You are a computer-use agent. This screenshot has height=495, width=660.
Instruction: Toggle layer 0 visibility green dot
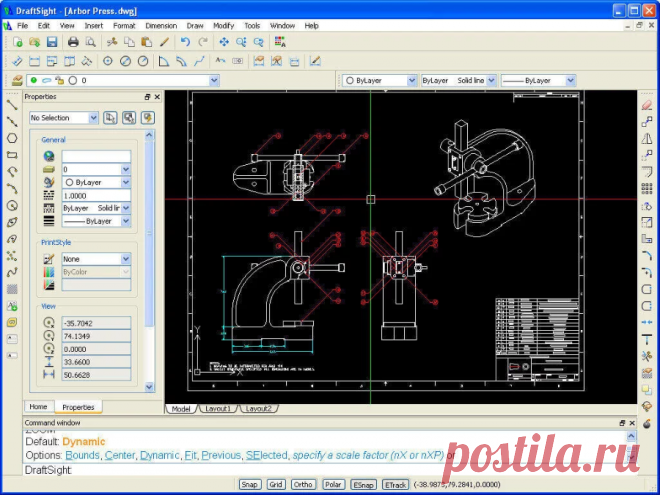(34, 80)
